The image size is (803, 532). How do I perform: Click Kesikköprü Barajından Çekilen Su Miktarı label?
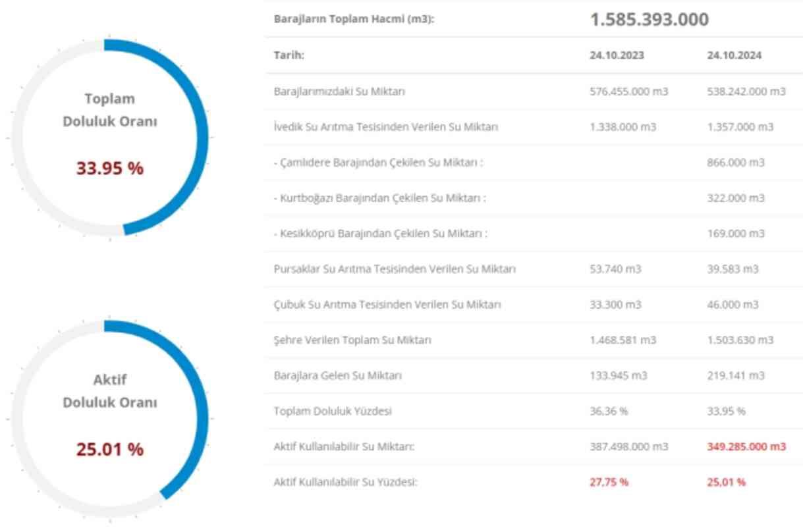381,234
